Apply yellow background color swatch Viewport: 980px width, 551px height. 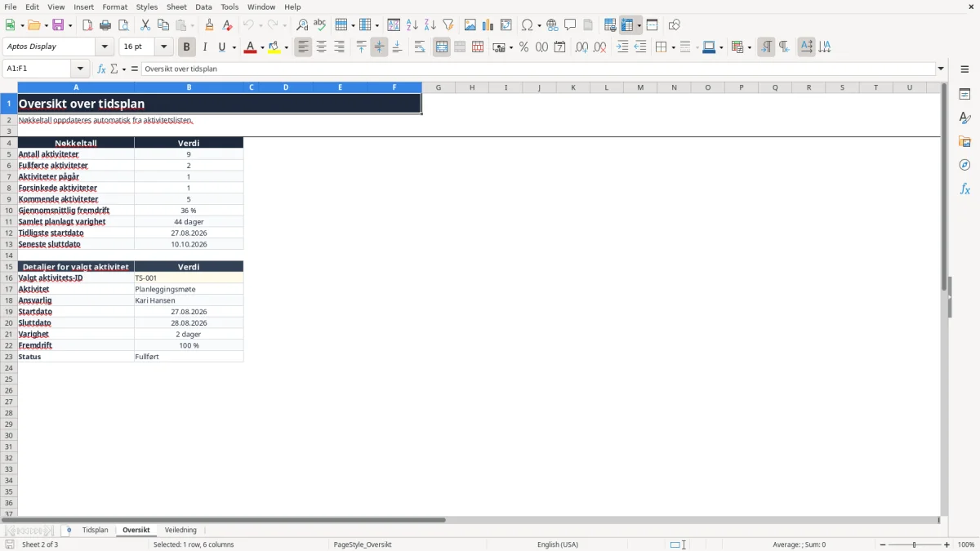pyautogui.click(x=274, y=47)
